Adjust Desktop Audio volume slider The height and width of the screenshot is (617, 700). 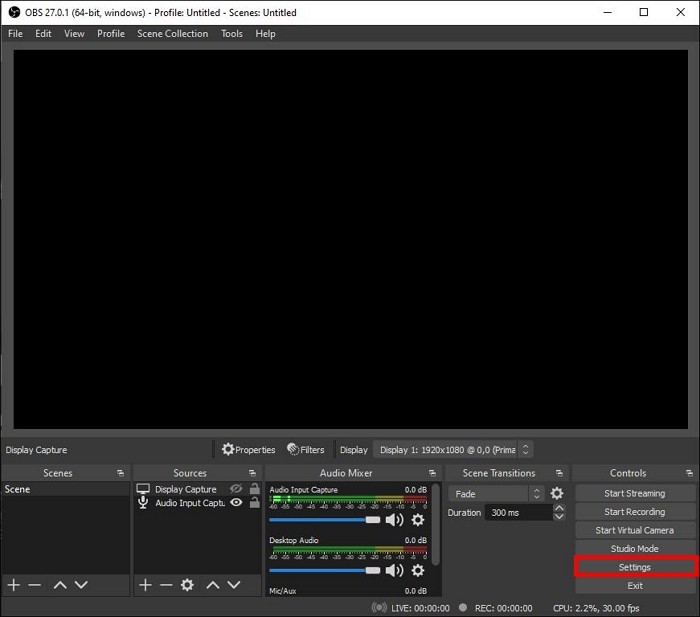click(x=325, y=570)
